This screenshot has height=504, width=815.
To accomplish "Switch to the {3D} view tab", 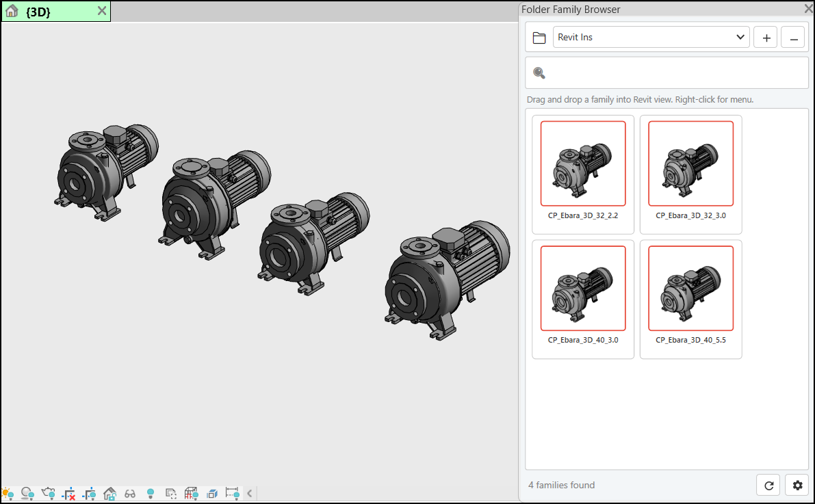I will [x=56, y=12].
